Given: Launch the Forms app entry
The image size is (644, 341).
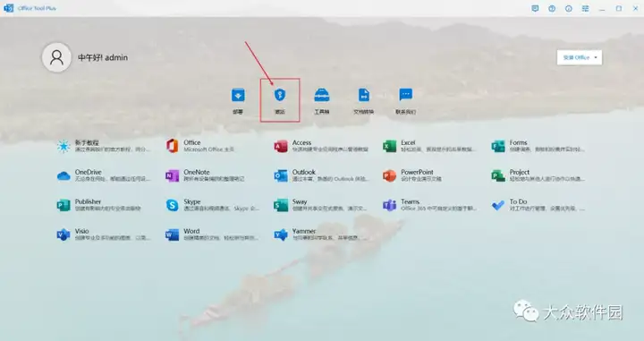Looking at the screenshot, I should (538, 146).
